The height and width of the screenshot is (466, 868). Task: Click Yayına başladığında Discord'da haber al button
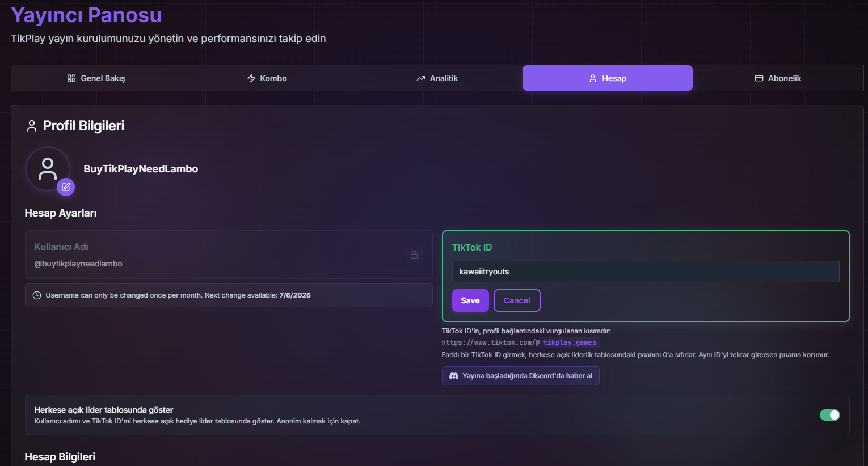pos(521,376)
